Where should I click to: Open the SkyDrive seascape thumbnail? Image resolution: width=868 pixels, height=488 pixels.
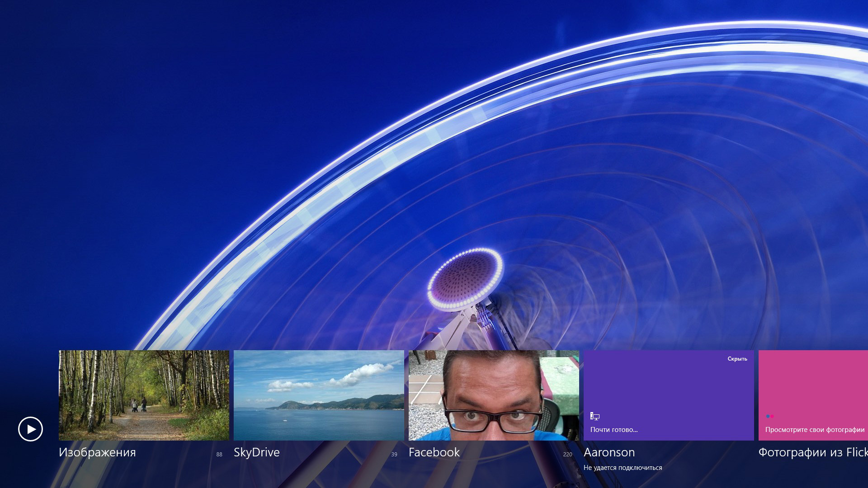(319, 395)
